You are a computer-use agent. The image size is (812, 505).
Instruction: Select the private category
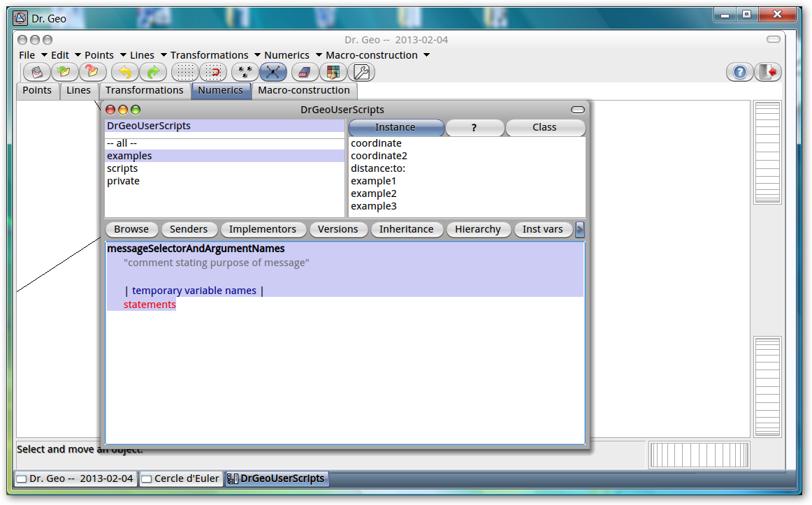225,181
